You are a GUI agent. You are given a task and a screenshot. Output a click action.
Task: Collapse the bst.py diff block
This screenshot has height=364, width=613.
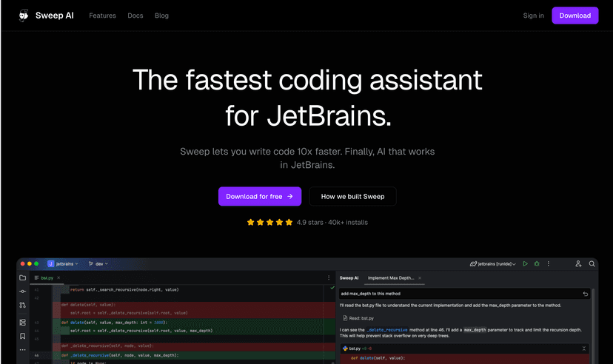pyautogui.click(x=583, y=348)
